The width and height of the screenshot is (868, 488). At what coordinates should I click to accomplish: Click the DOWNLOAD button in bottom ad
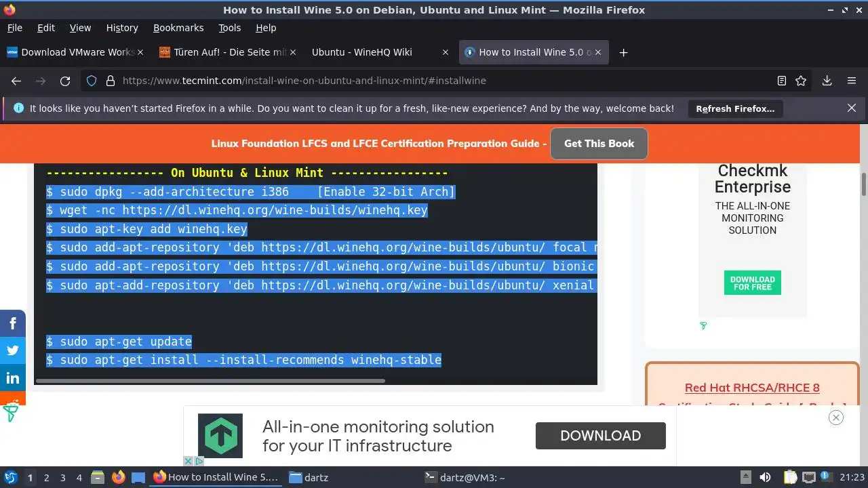pos(600,436)
